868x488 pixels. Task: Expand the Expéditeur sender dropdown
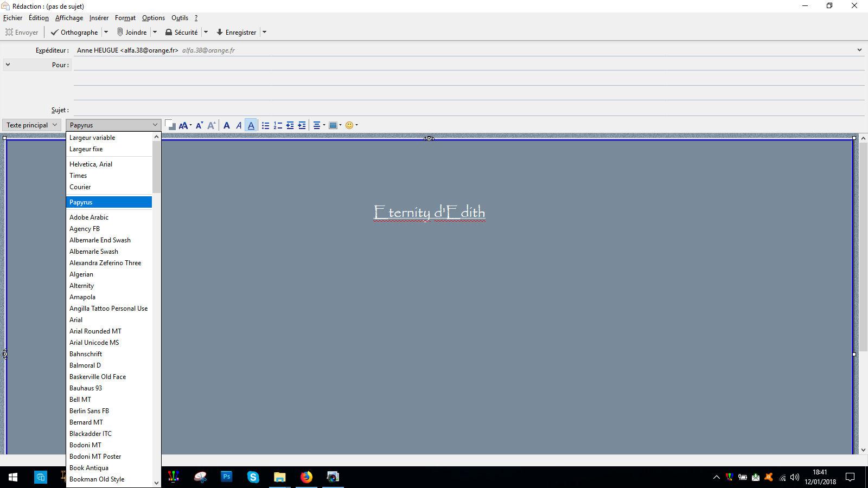(859, 50)
